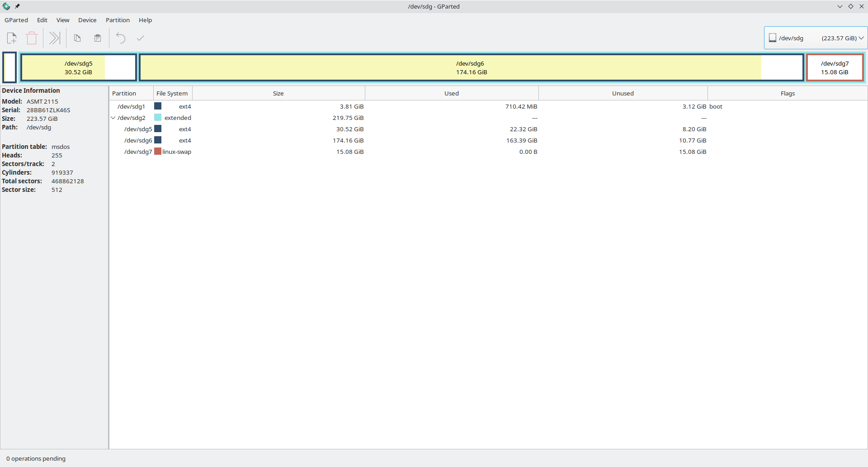Image resolution: width=868 pixels, height=467 pixels.
Task: Sort by the Size column header
Action: click(278, 93)
